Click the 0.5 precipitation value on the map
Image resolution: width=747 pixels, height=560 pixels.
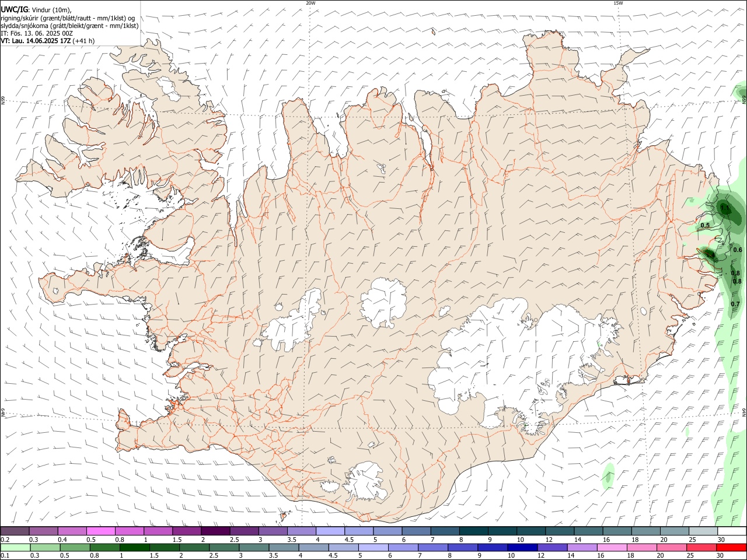(705, 225)
